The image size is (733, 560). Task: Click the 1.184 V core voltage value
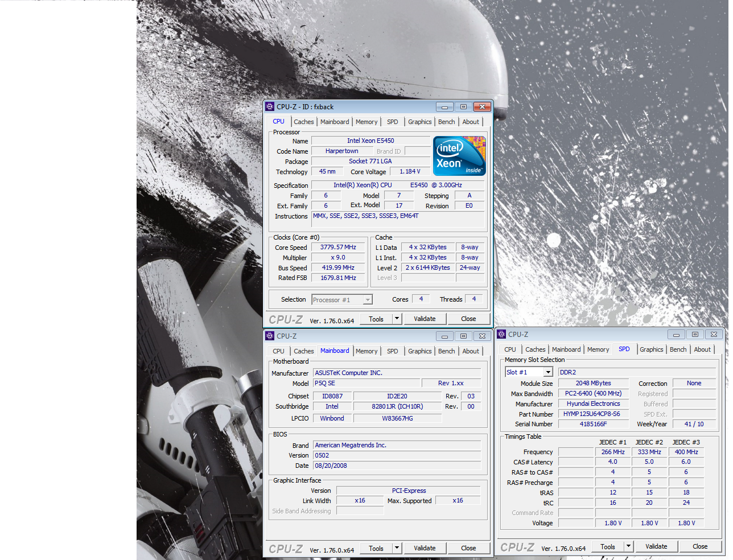[410, 171]
